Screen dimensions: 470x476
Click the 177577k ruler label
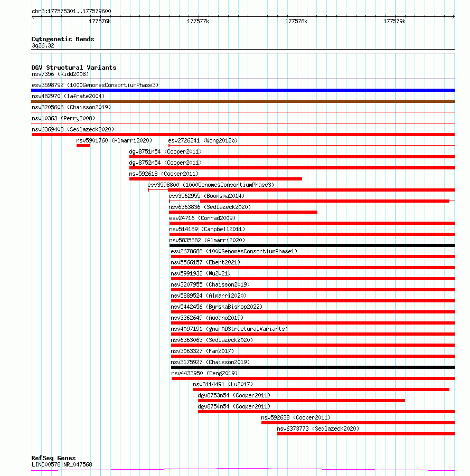198,21
